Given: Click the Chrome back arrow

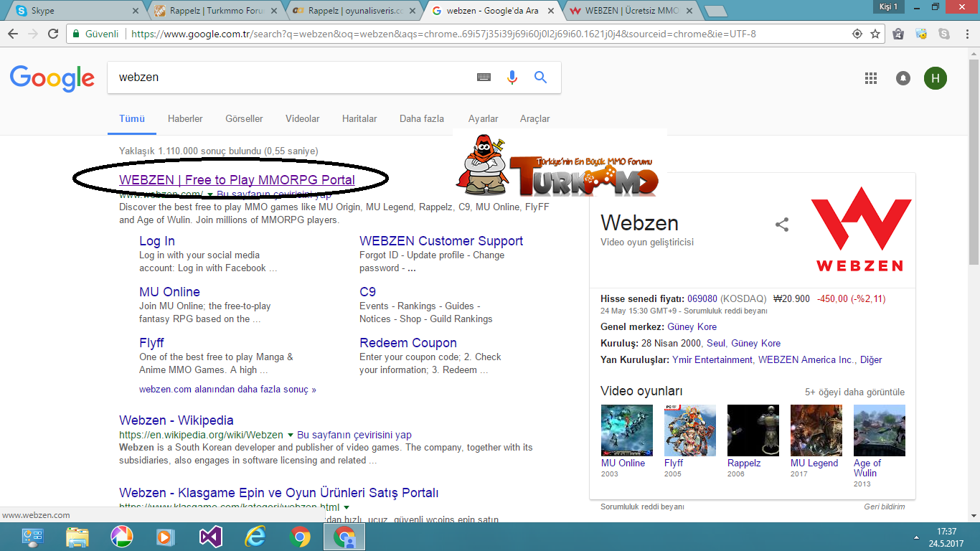Looking at the screenshot, I should pyautogui.click(x=13, y=34).
